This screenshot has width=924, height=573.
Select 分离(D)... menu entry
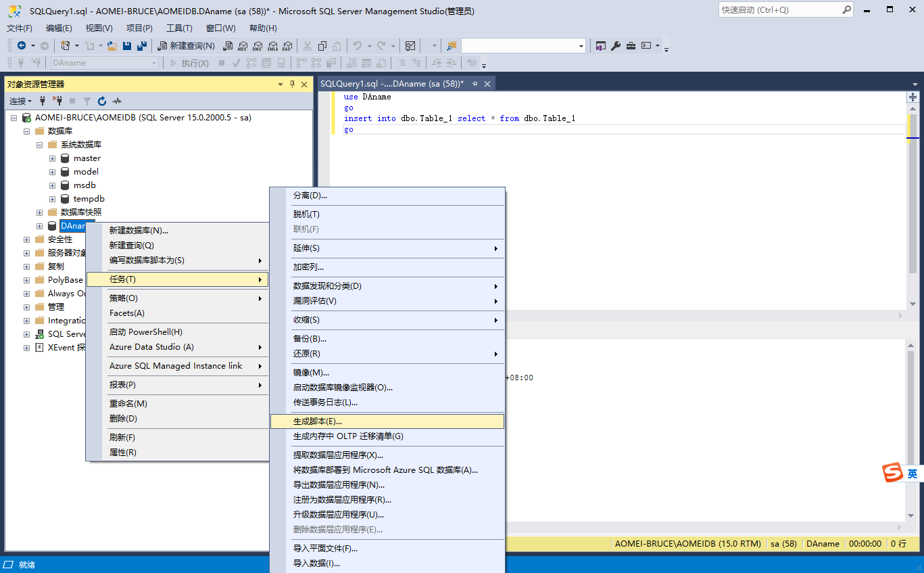tap(387, 196)
